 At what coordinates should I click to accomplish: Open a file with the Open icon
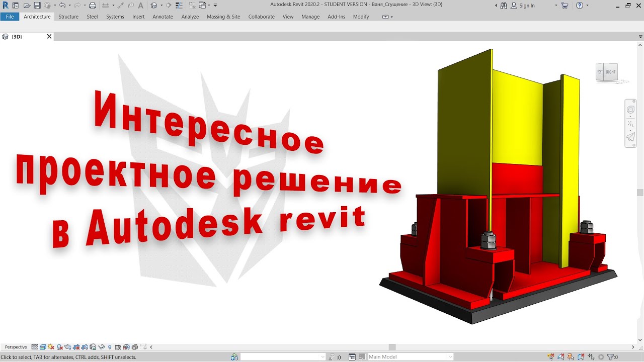[27, 6]
